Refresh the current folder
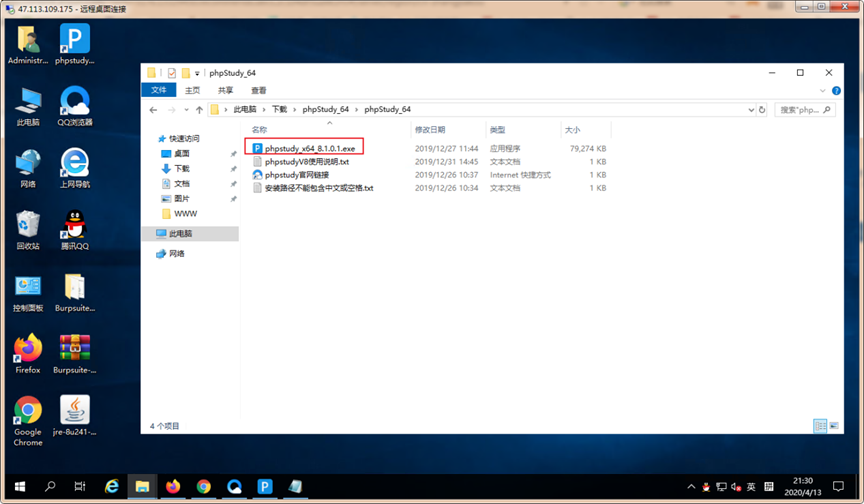Image resolution: width=864 pixels, height=504 pixels. (762, 110)
